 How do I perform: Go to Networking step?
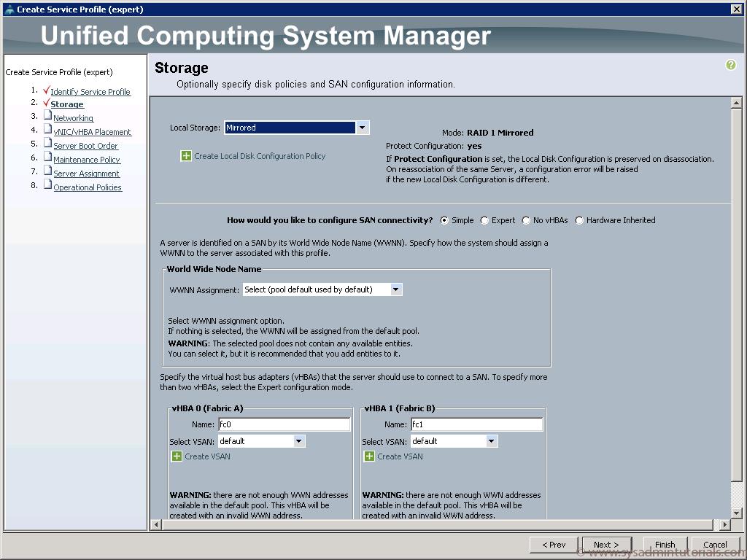pos(74,118)
